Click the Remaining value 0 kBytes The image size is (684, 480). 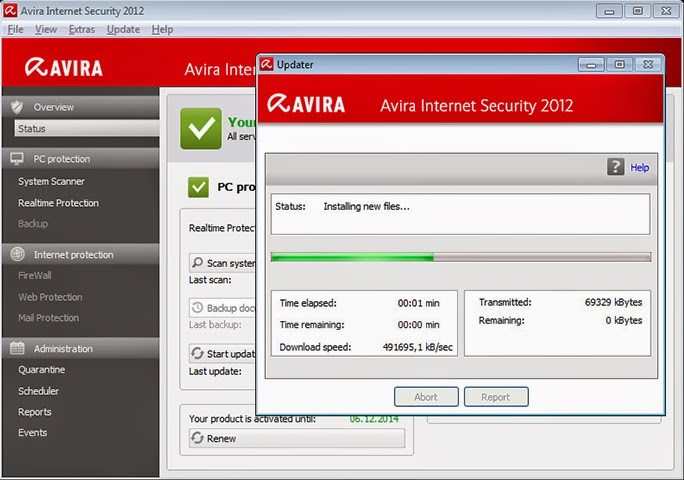623,320
